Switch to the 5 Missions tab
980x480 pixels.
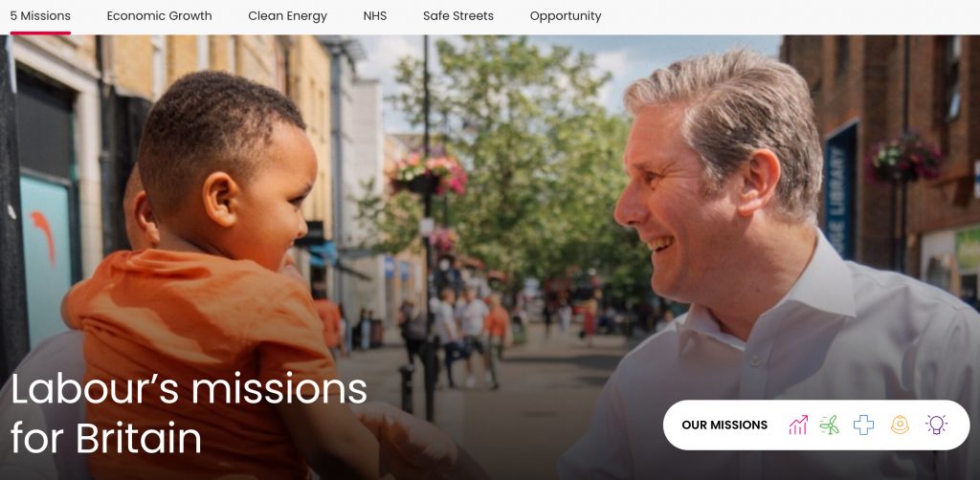pyautogui.click(x=40, y=16)
